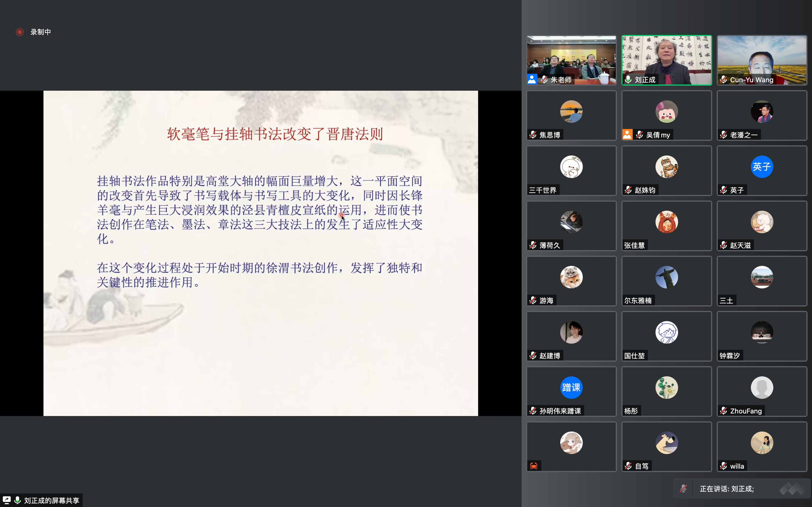Click the 蹭课 blue circle avatar
This screenshot has width=812, height=507.
(571, 388)
